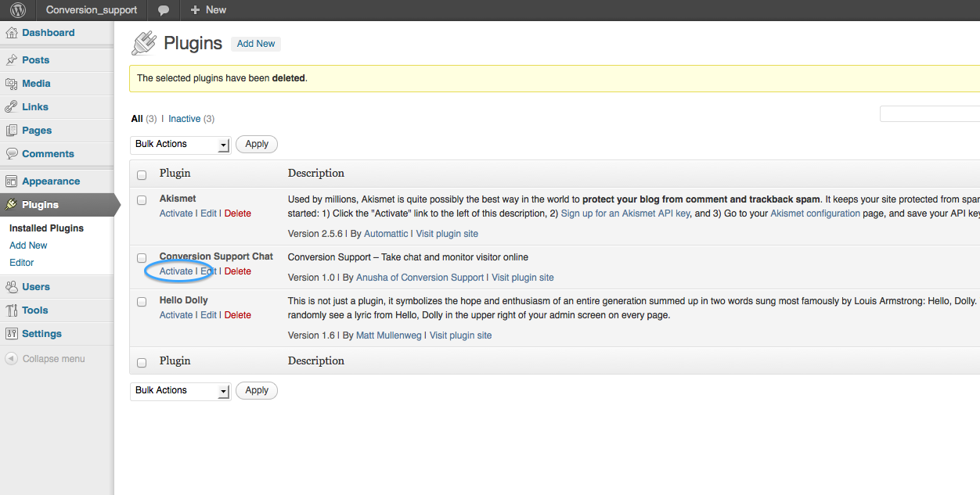Open Anusha of Conversion Support author link
Image resolution: width=980 pixels, height=495 pixels.
click(x=420, y=278)
